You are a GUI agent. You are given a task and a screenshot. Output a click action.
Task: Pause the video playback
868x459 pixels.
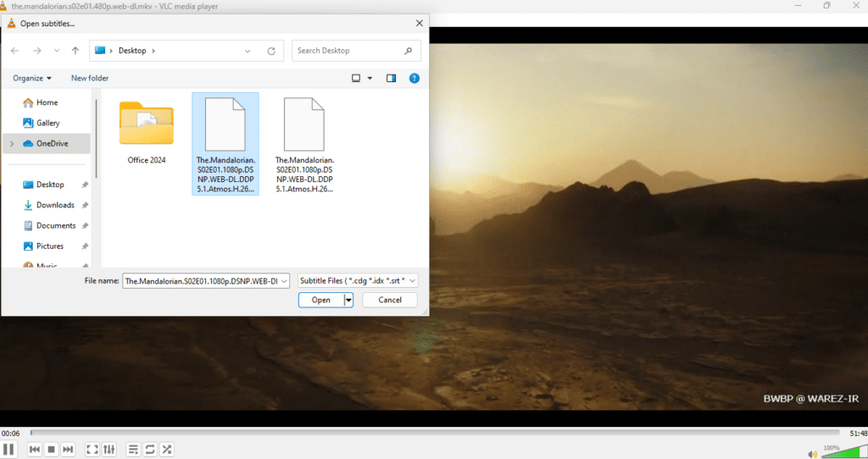[x=8, y=449]
